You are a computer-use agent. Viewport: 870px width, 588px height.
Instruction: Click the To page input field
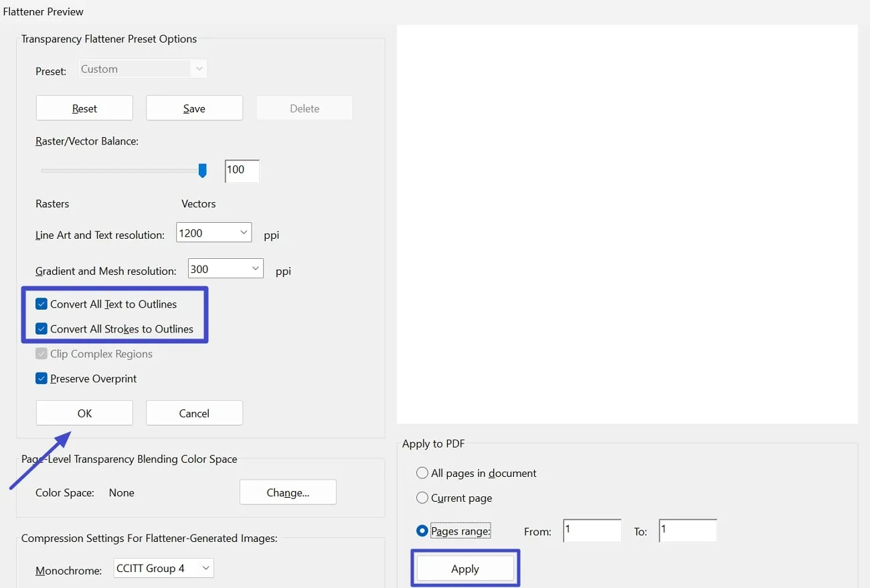[x=687, y=530]
